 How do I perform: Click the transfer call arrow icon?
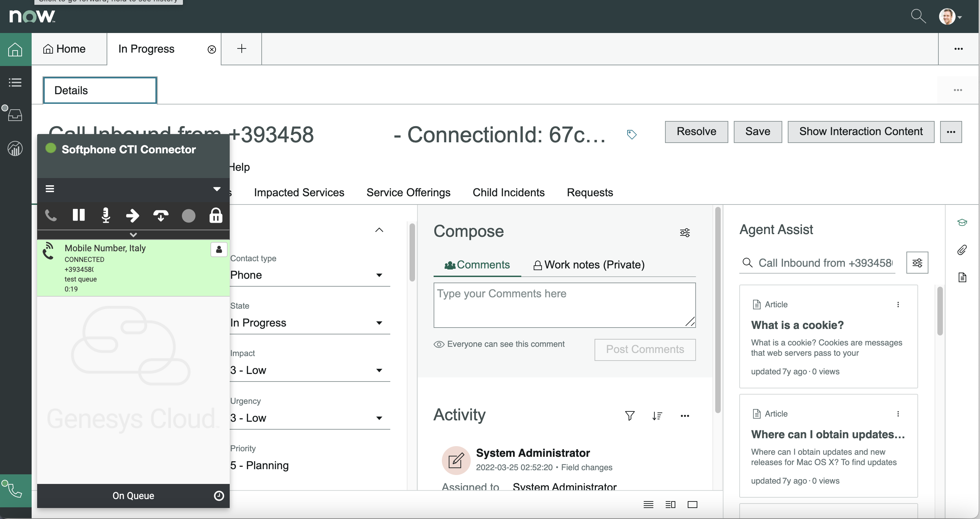pos(132,215)
